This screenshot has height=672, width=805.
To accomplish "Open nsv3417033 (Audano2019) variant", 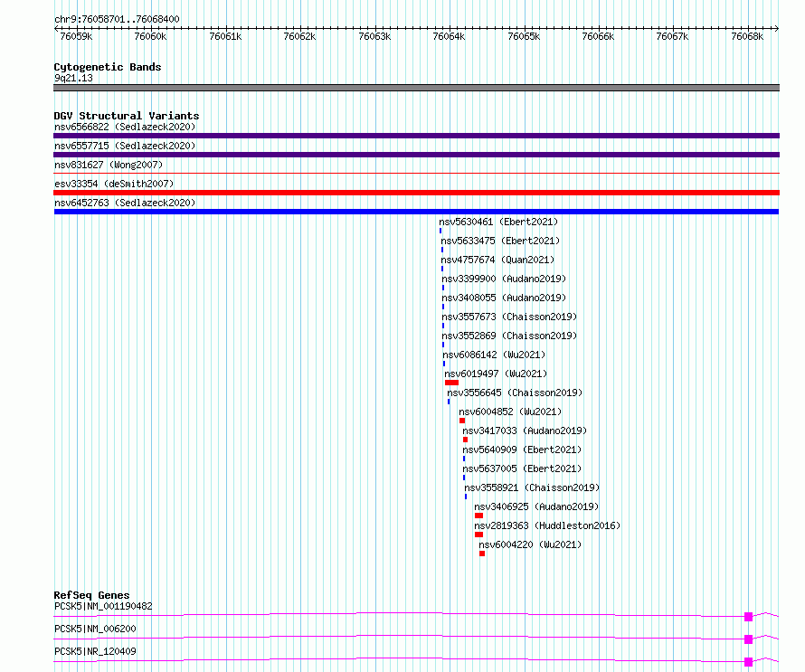I will pyautogui.click(x=525, y=431).
